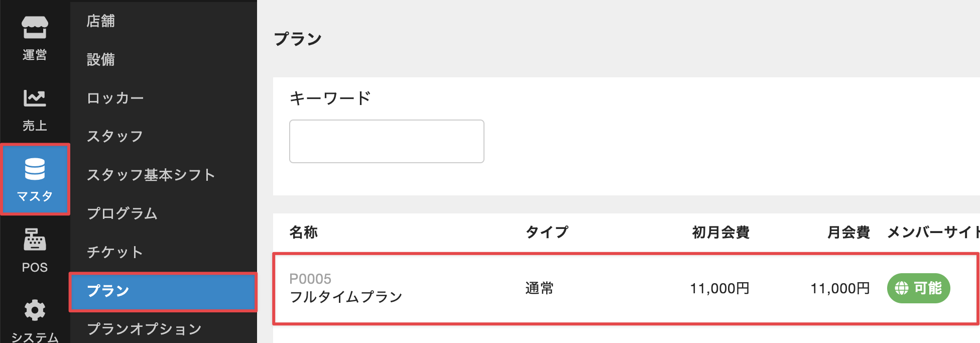
Task: Open the スタッフ page
Action: [115, 137]
